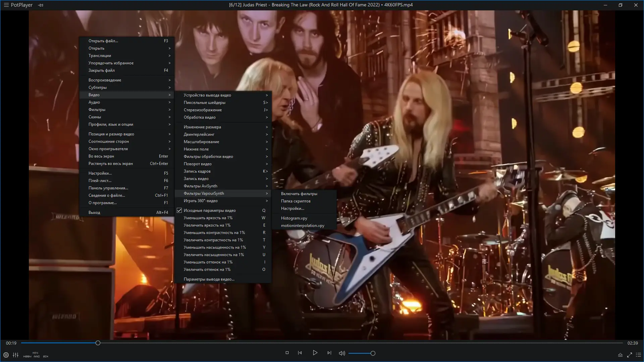Skip to previous track icon

coord(300,353)
